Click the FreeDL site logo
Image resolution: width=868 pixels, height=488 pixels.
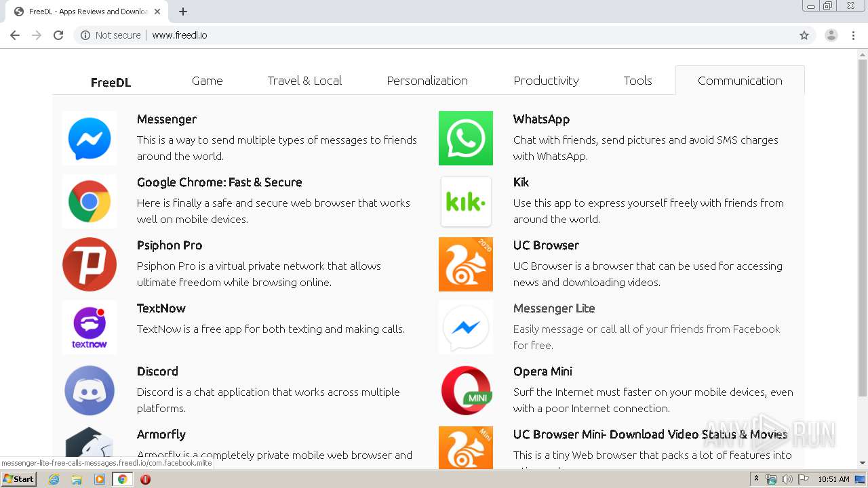coord(111,83)
